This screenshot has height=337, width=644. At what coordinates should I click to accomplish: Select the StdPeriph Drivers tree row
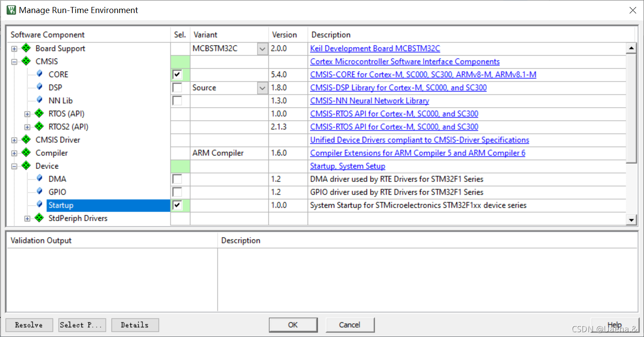(x=78, y=218)
